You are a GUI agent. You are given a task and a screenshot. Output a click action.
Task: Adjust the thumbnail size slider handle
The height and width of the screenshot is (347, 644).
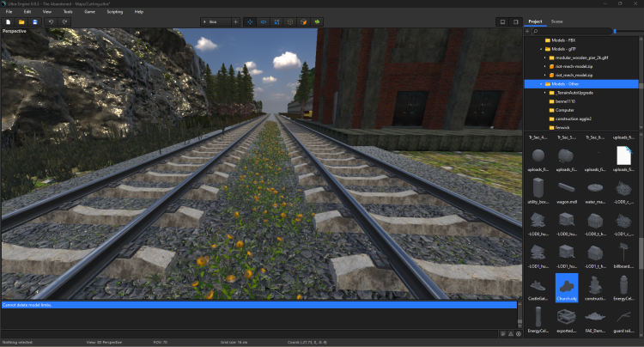615,31
